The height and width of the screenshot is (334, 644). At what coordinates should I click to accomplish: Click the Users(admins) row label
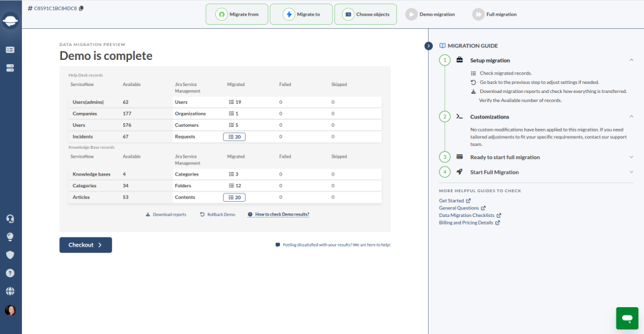88,102
